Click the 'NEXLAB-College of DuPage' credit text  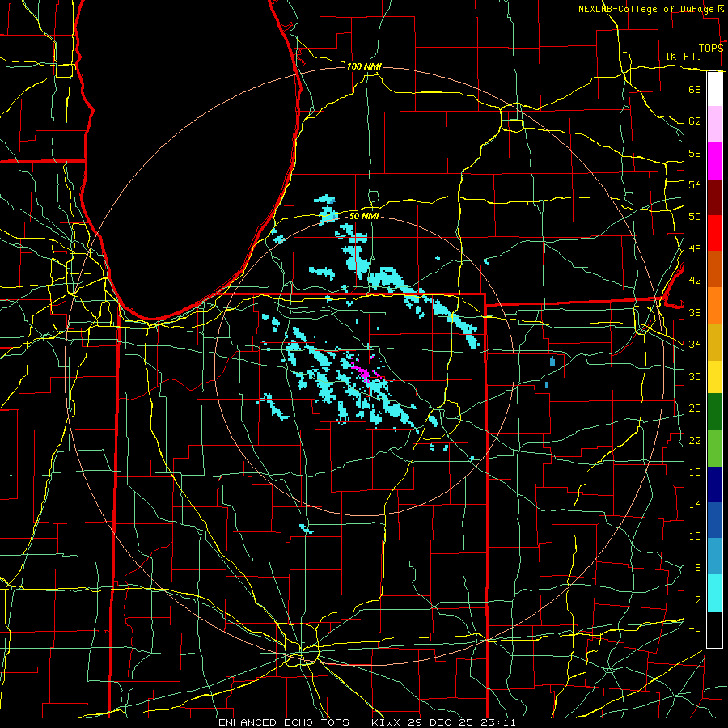(x=647, y=9)
